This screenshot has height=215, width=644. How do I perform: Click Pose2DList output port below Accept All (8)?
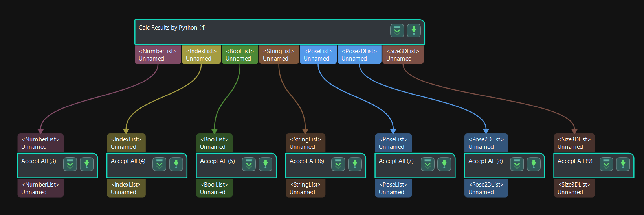pyautogui.click(x=486, y=188)
